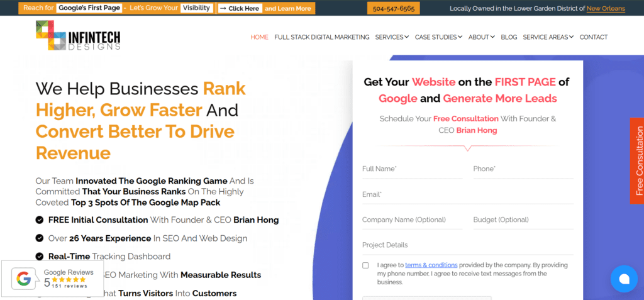Expand the Services dropdown menu

click(x=392, y=37)
